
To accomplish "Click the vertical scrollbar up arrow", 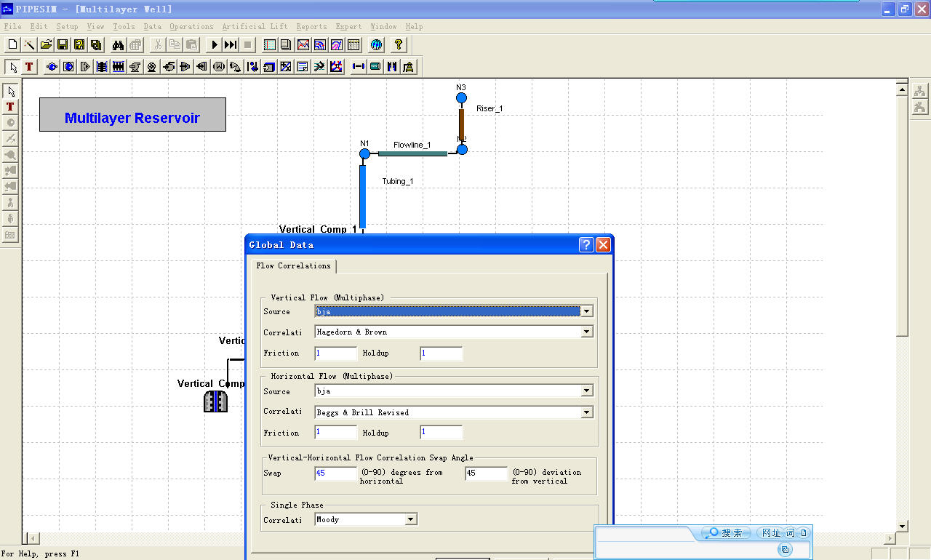I will coord(903,90).
